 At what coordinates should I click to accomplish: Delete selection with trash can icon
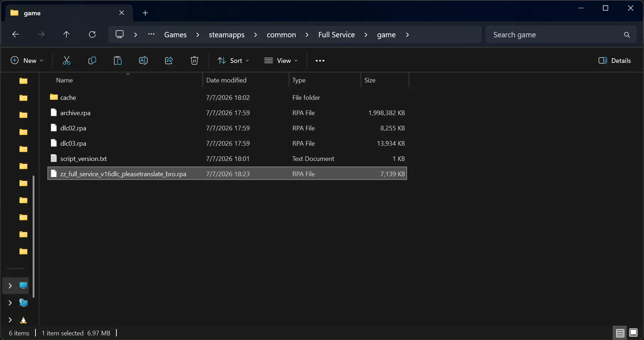(x=194, y=60)
